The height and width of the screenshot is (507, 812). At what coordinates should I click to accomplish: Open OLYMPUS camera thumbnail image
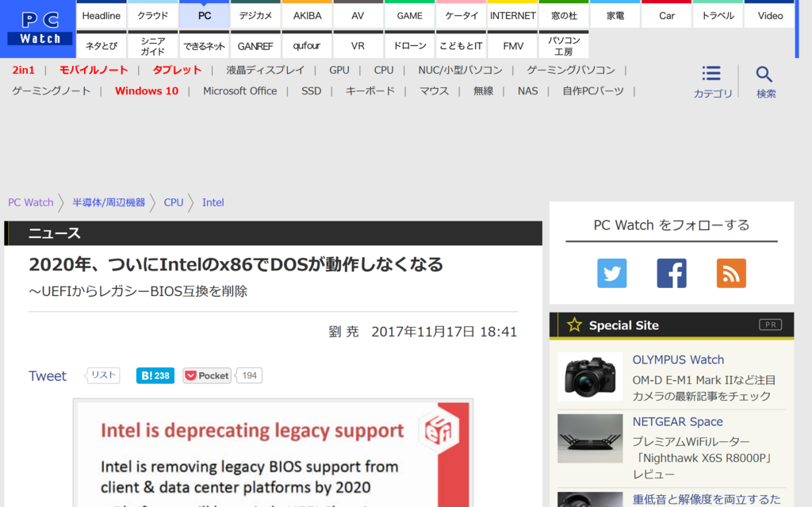click(590, 376)
